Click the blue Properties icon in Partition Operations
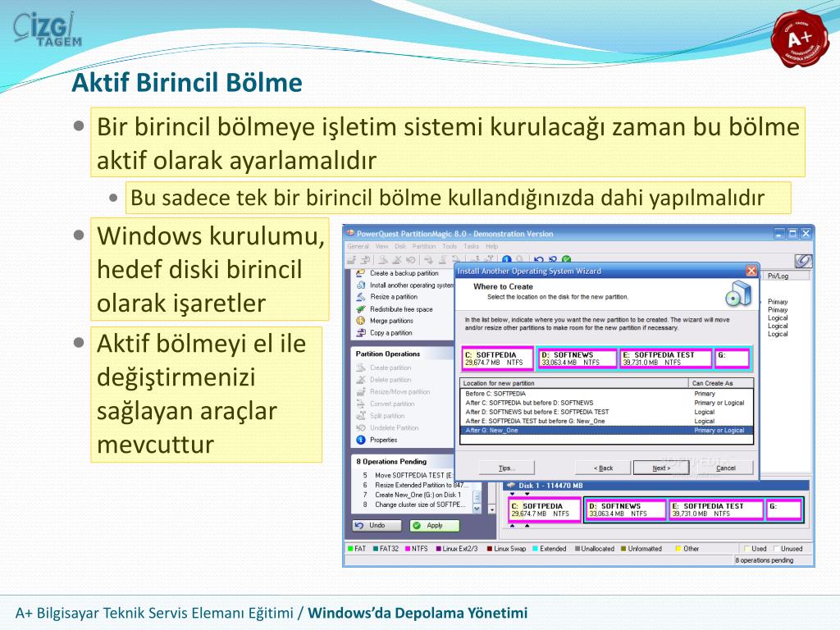 click(x=361, y=440)
